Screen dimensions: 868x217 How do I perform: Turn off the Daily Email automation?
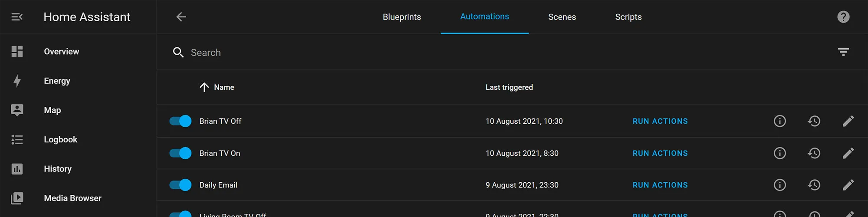click(181, 185)
